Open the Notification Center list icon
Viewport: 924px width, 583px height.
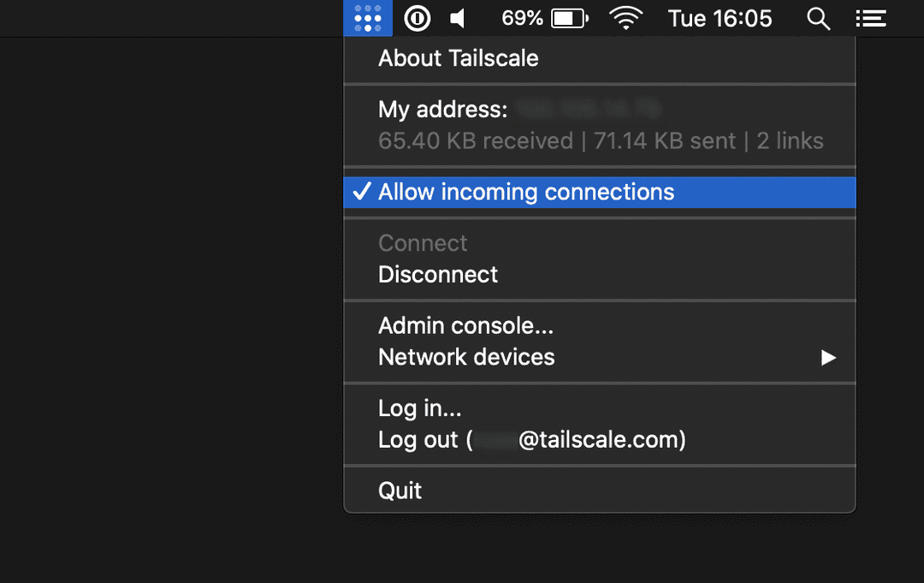pyautogui.click(x=871, y=18)
